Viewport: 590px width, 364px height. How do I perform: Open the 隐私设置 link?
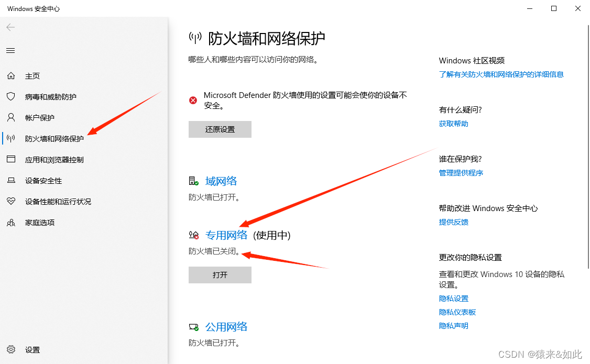tap(453, 299)
